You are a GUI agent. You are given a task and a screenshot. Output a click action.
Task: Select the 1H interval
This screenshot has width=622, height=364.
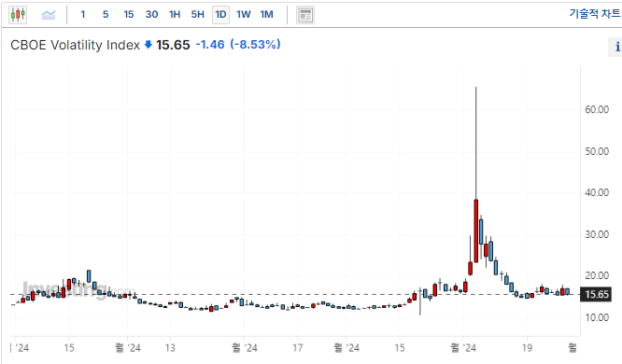pos(175,15)
